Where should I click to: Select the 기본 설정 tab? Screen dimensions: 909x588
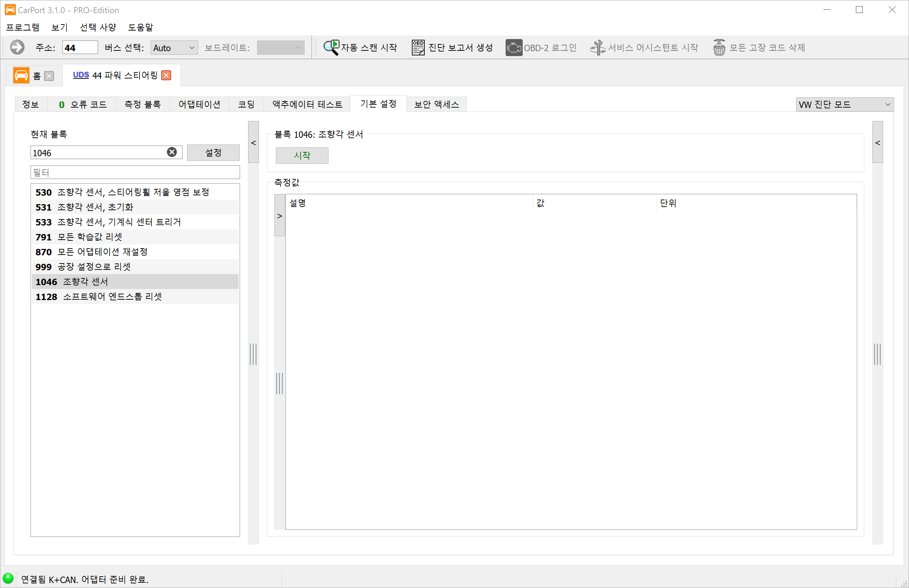(x=379, y=104)
